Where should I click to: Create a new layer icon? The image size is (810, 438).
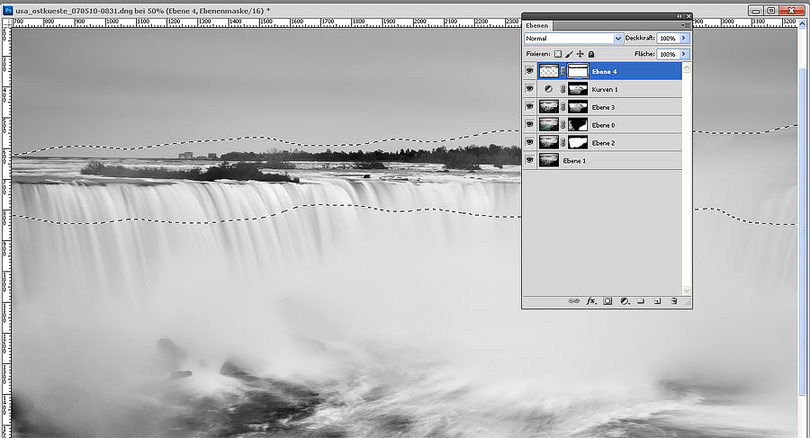pyautogui.click(x=657, y=301)
